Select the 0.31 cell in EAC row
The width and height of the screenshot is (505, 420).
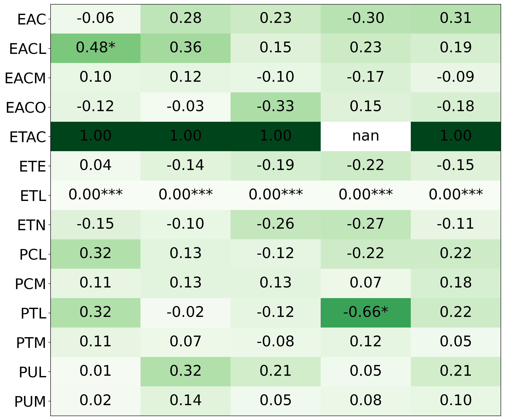[x=455, y=19]
